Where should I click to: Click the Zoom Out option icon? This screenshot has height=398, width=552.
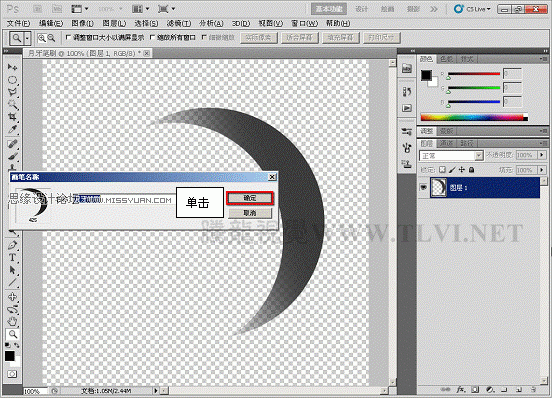(51, 38)
